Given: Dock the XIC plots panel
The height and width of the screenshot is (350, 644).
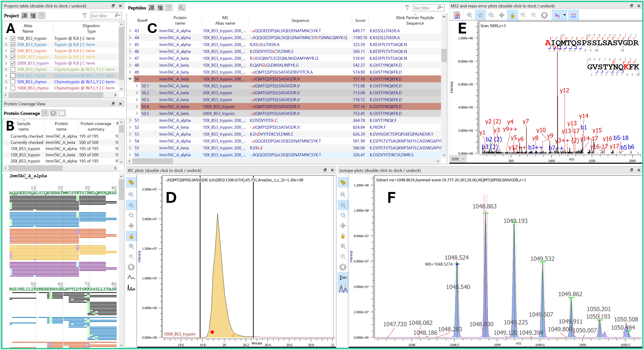Looking at the screenshot, I should coord(325,170).
